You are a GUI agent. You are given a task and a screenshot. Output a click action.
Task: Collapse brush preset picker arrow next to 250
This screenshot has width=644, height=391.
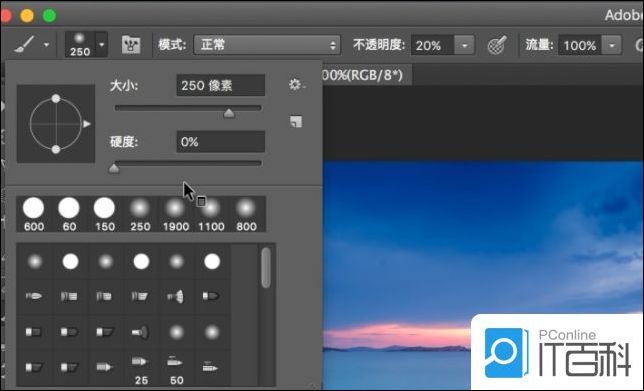[x=101, y=44]
